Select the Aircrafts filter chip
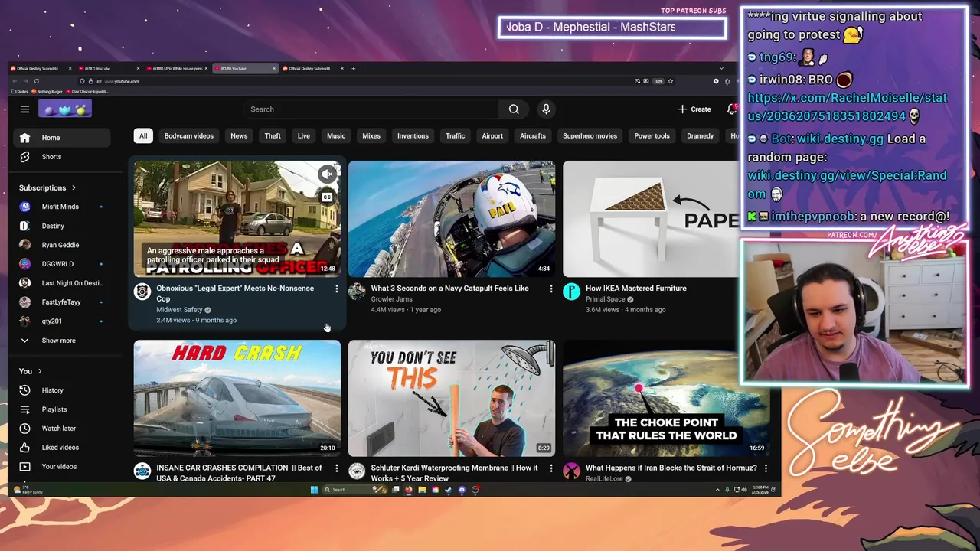Viewport: 980px width, 551px height. [x=533, y=135]
